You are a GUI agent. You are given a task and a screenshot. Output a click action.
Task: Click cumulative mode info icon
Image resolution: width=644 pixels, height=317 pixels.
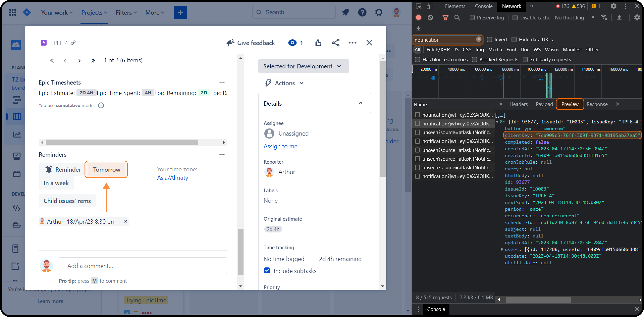click(101, 105)
